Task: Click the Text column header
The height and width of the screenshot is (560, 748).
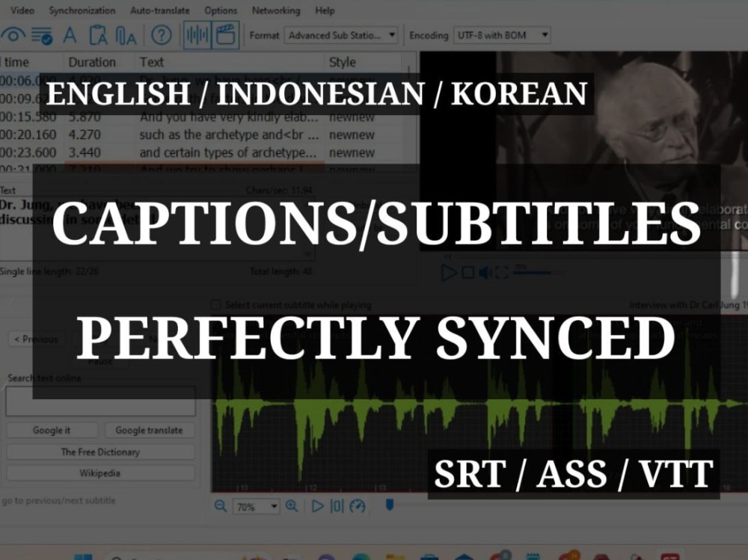Action: pyautogui.click(x=151, y=62)
